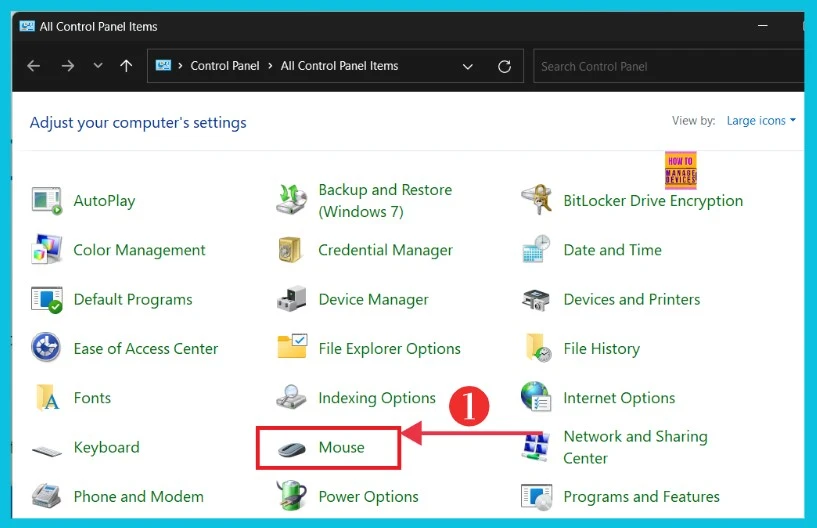Image resolution: width=817 pixels, height=528 pixels.
Task: Go up one level with Up arrow
Action: pos(126,66)
